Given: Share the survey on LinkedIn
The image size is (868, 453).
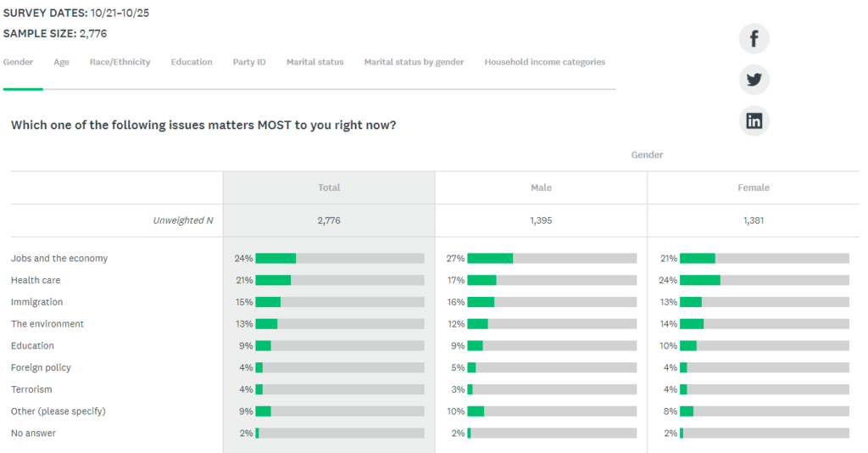Looking at the screenshot, I should 754,120.
